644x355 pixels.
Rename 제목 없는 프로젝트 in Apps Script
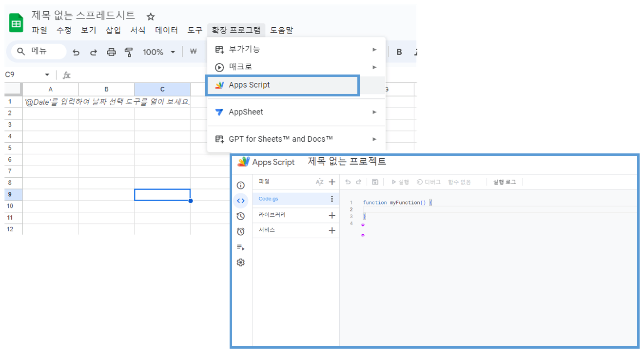[x=347, y=161]
